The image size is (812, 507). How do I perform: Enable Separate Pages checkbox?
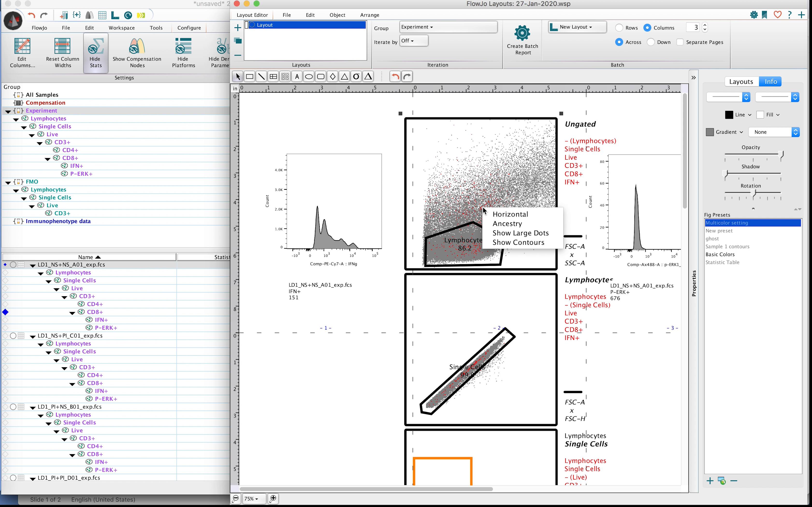pyautogui.click(x=680, y=42)
